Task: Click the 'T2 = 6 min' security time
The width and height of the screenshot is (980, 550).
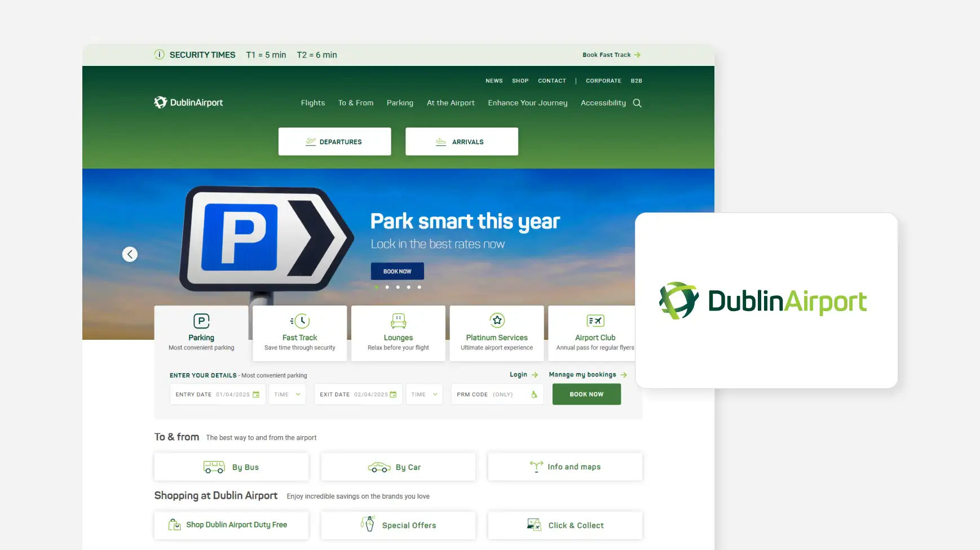Action: pos(317,55)
